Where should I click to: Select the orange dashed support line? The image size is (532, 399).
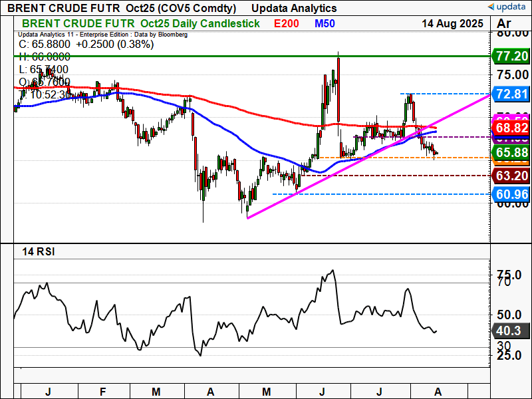pos(405,158)
